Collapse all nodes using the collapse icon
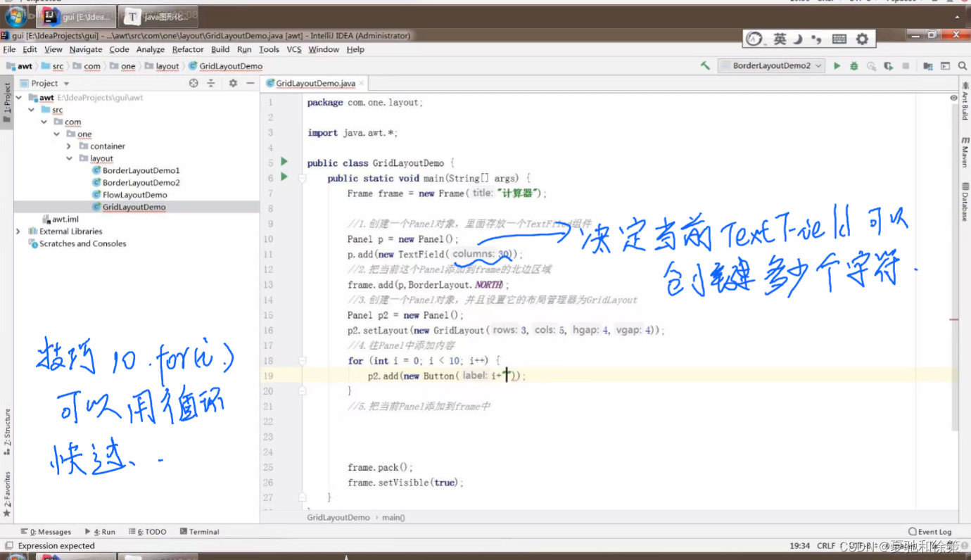This screenshot has height=560, width=971. click(x=210, y=83)
